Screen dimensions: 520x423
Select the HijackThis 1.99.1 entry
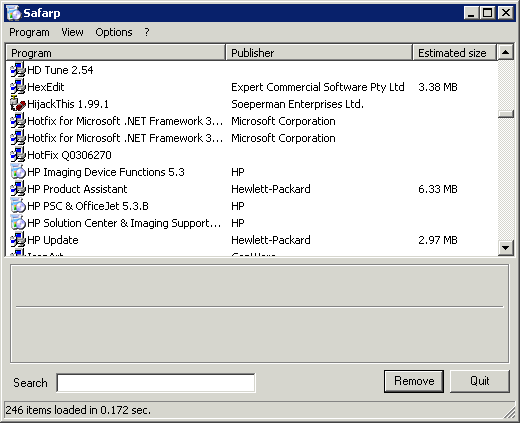[68, 104]
